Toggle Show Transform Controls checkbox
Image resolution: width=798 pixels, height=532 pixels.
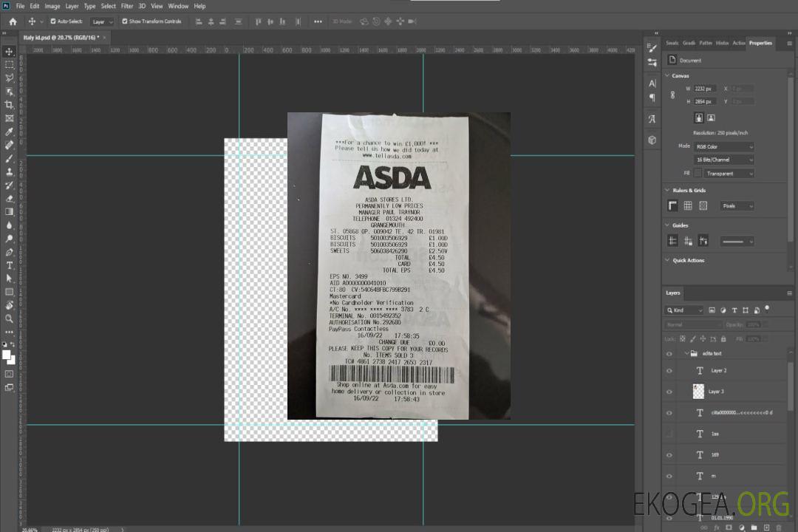[125, 21]
